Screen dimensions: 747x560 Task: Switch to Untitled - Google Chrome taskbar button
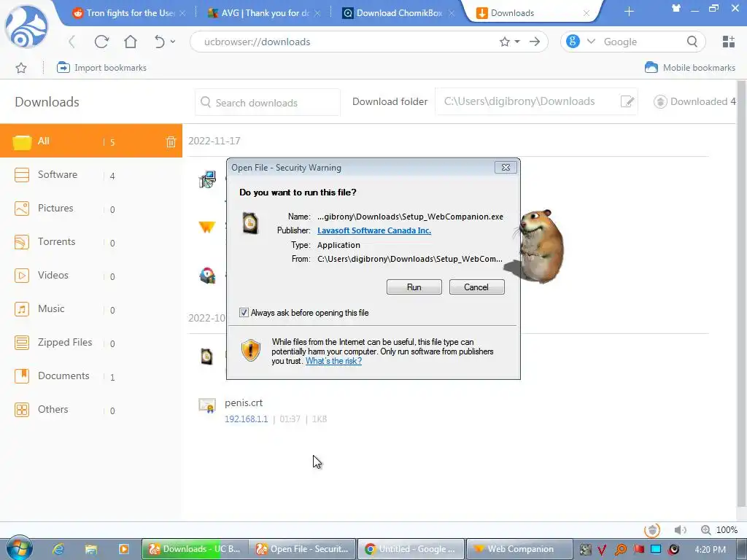coord(410,549)
